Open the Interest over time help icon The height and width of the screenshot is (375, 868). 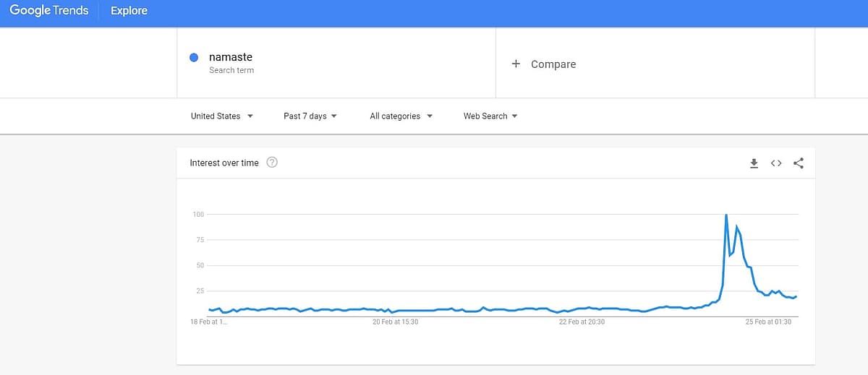272,163
